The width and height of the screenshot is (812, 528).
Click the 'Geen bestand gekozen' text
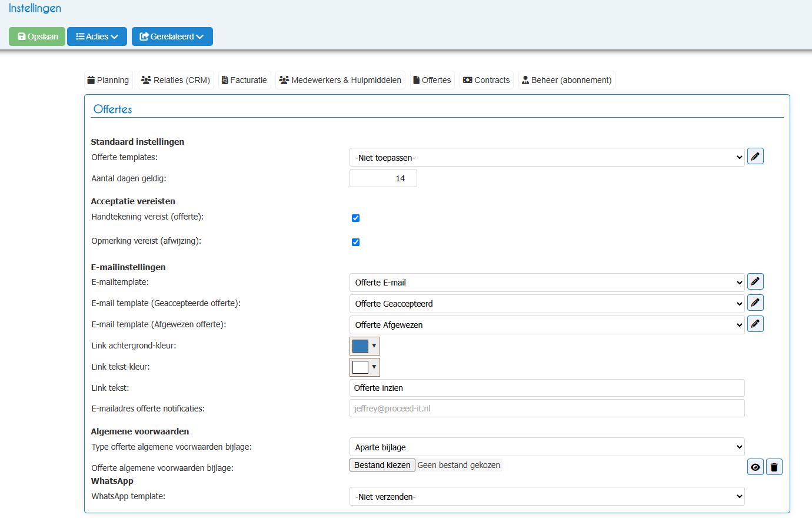coord(459,465)
